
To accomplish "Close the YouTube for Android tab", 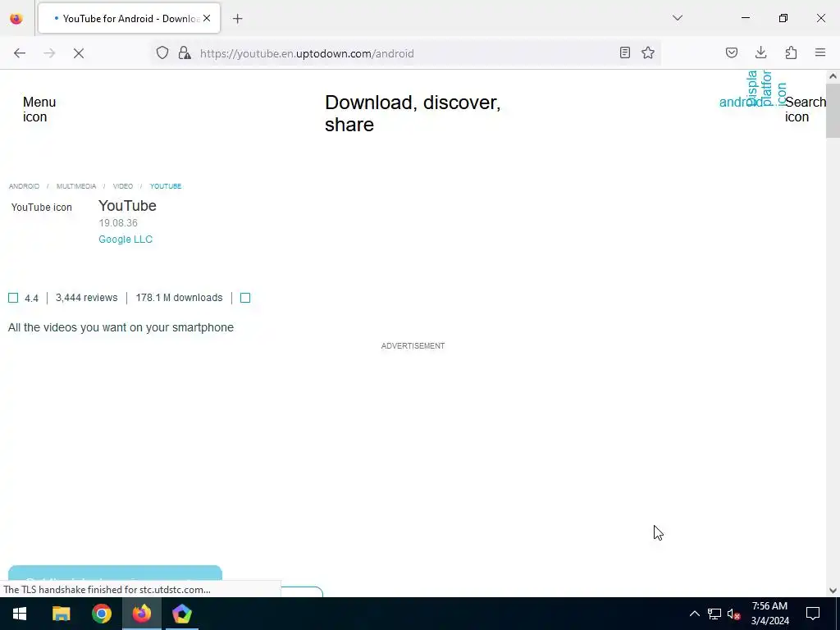I will pos(207,18).
